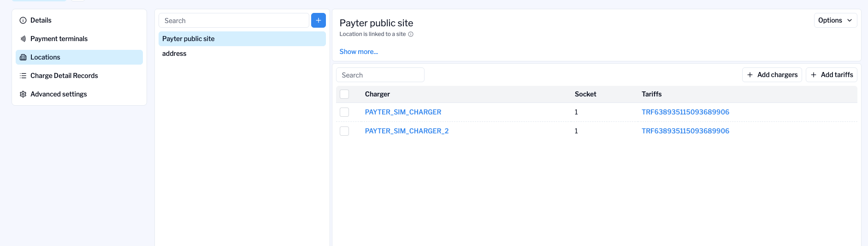Click the chargers table Search field
This screenshot has height=246, width=868.
tap(380, 75)
